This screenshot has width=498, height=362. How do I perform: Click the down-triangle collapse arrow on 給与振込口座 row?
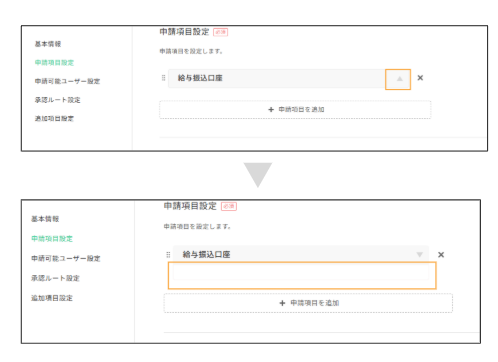420,255
